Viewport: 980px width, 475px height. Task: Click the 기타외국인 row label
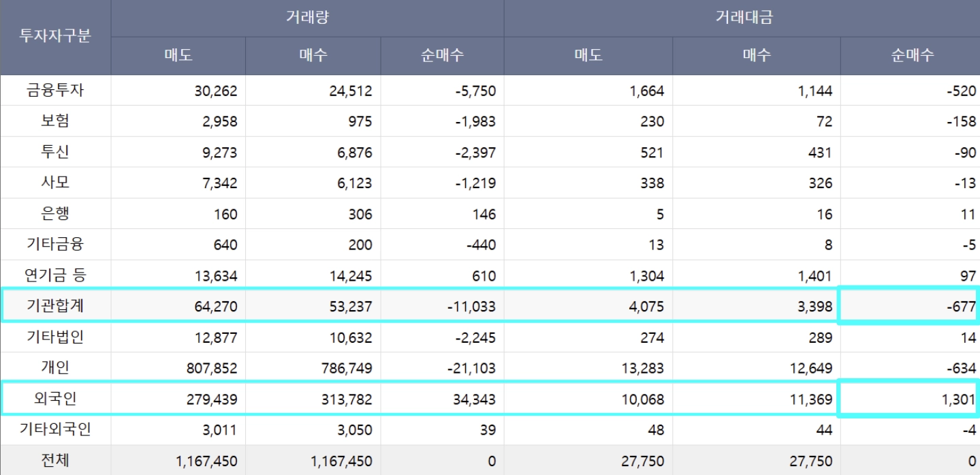[55, 429]
